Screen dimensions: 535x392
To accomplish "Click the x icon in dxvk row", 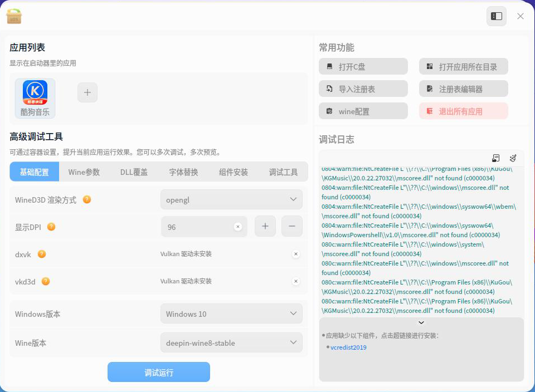I will (296, 254).
